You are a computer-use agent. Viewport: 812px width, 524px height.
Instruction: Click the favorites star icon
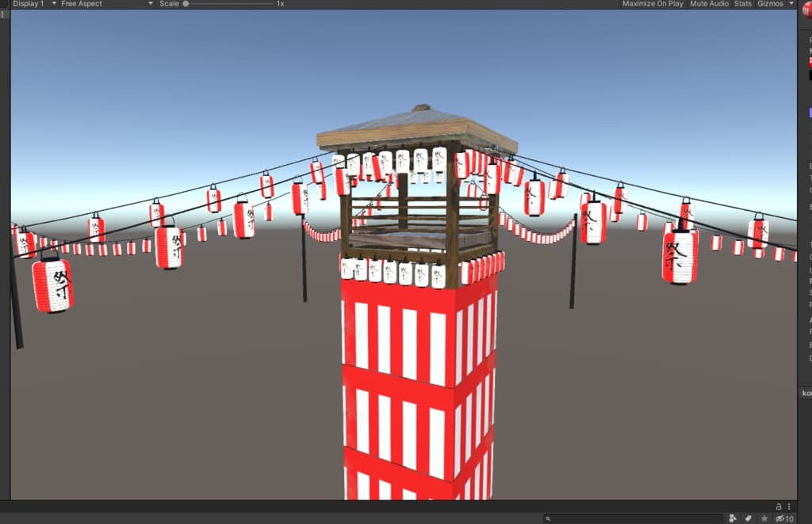click(764, 518)
